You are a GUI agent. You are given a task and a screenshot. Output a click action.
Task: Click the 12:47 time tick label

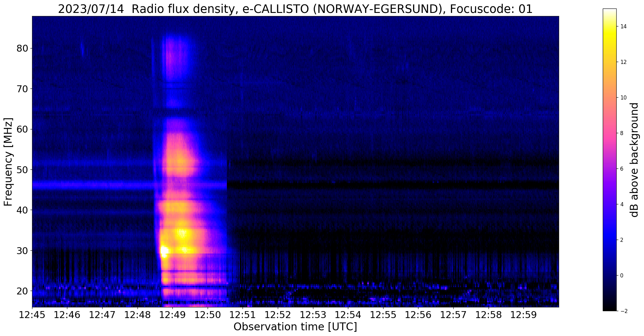(102, 314)
